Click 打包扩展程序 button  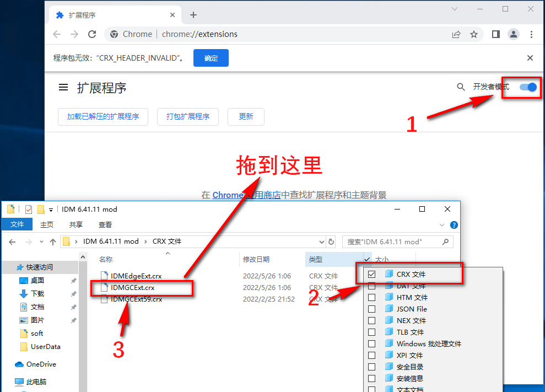[x=188, y=116]
